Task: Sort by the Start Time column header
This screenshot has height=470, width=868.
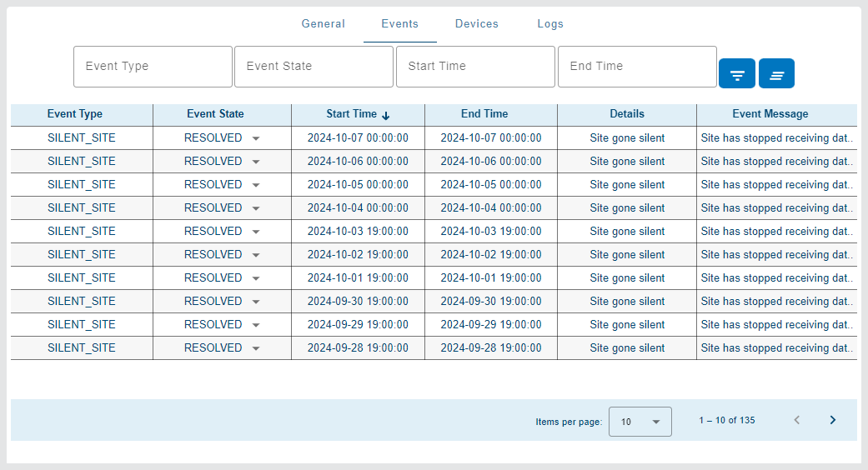Action: click(352, 114)
